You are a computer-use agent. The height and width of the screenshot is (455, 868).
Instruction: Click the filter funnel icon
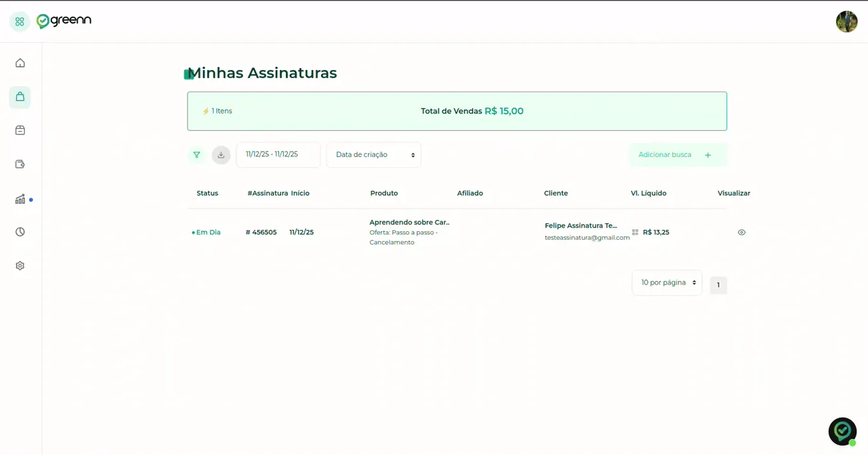click(196, 155)
